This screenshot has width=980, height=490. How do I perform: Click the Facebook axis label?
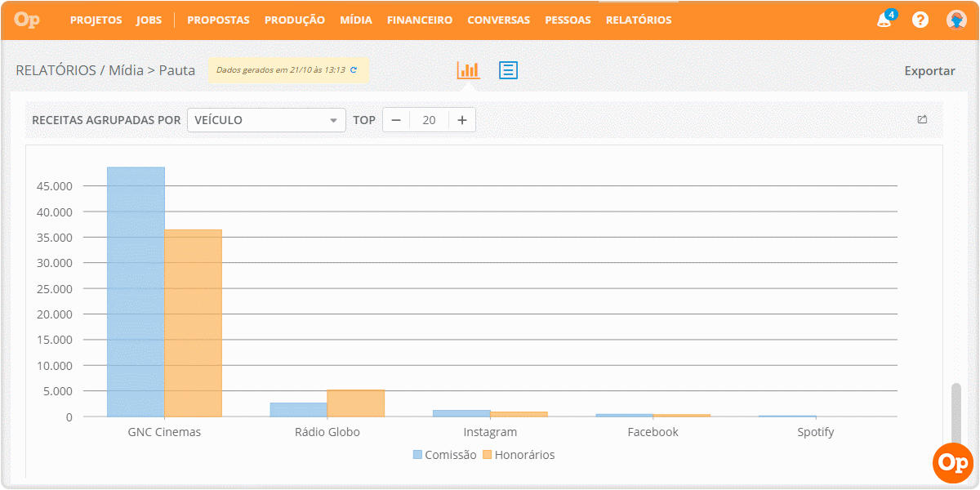click(653, 432)
